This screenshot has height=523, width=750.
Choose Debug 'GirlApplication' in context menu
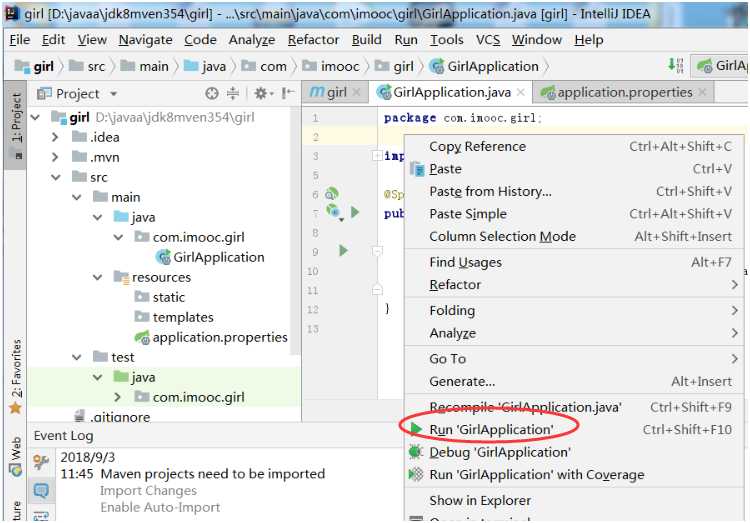coord(574,452)
